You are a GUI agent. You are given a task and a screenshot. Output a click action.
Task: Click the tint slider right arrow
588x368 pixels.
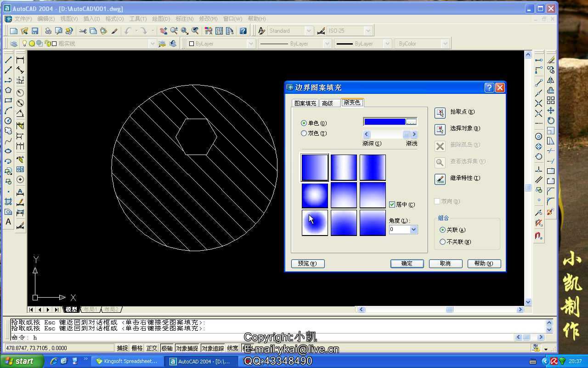414,134
